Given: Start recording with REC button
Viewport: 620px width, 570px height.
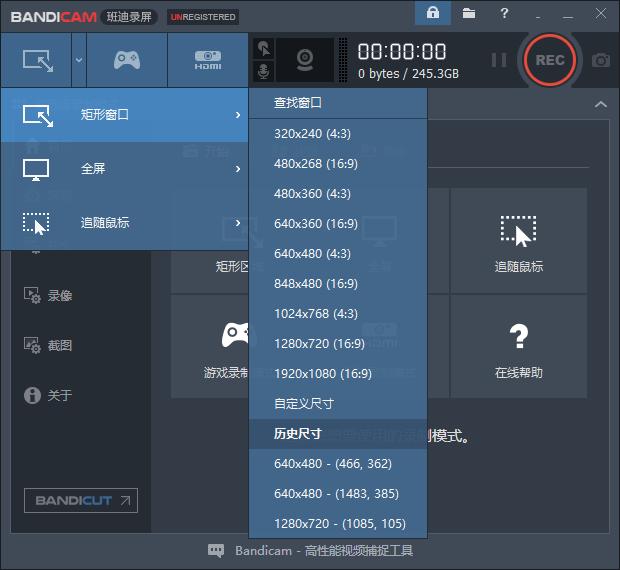Looking at the screenshot, I should pyautogui.click(x=550, y=60).
